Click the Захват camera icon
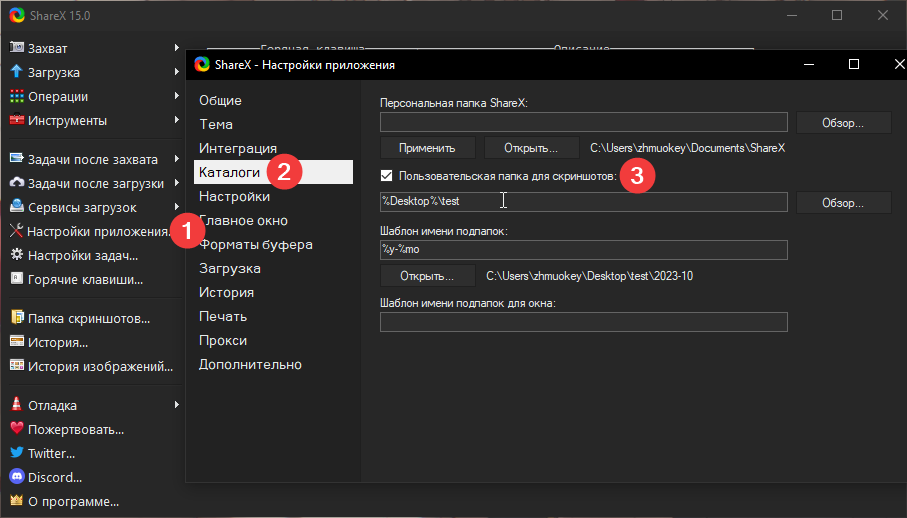The image size is (907, 518). click(x=17, y=47)
